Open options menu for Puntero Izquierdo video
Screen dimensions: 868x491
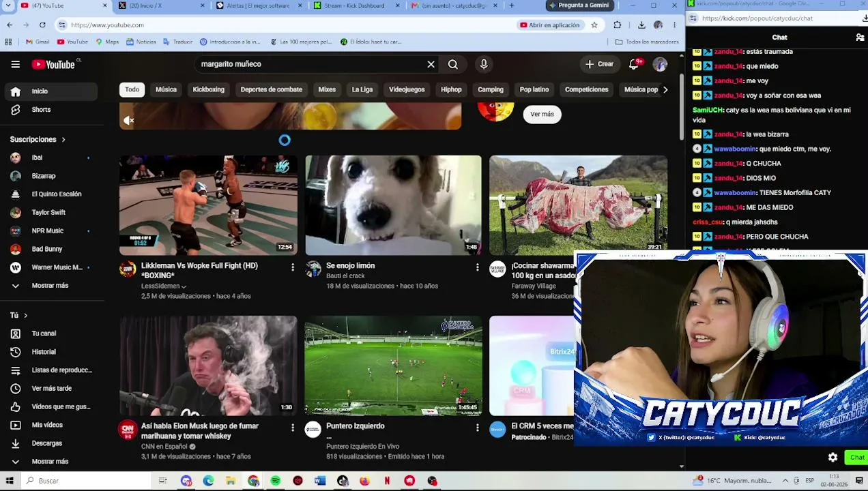[477, 428]
